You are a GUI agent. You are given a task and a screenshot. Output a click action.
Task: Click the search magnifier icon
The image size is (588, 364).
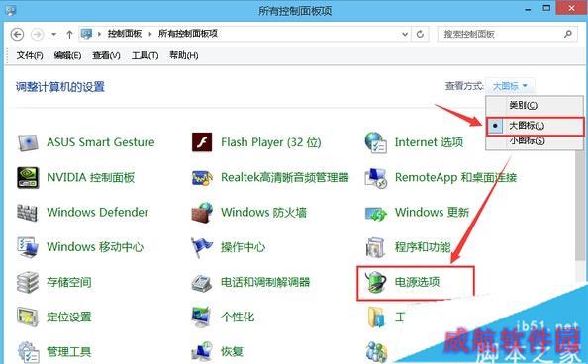point(568,34)
